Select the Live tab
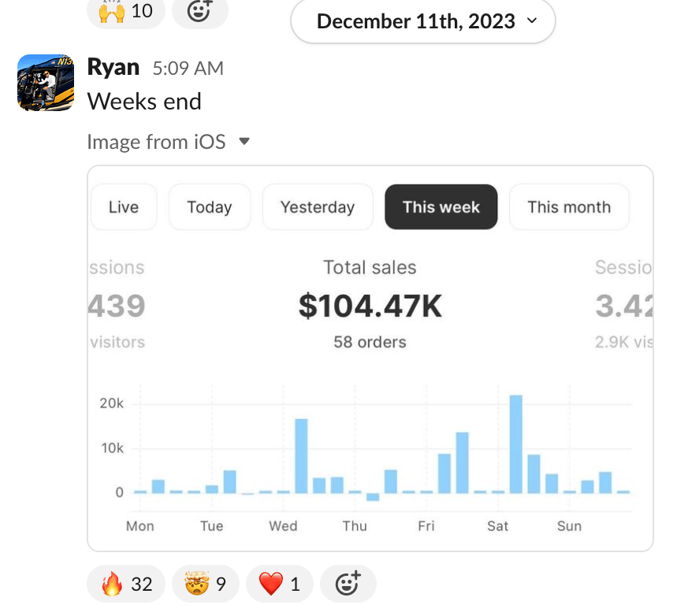673x616 pixels. [124, 207]
